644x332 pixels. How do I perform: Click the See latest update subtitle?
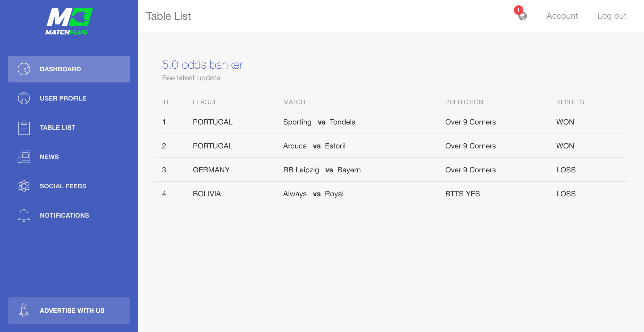point(191,78)
